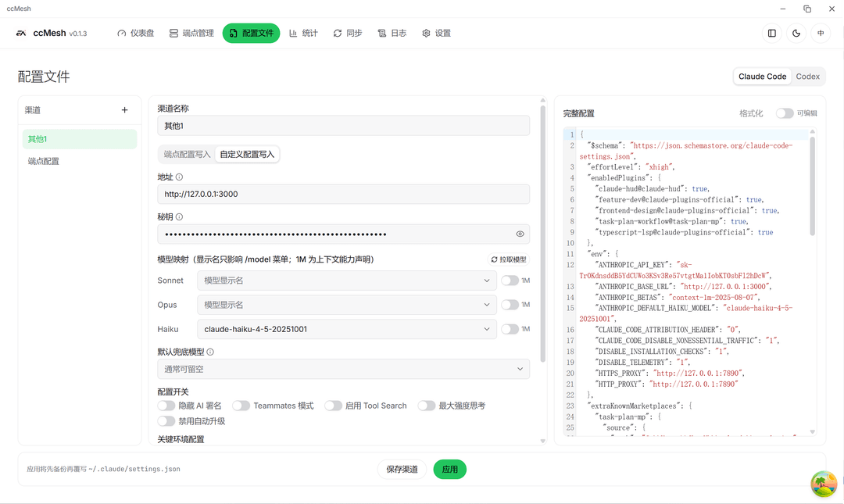Image resolution: width=844 pixels, height=504 pixels.
Task: Open the 端点管理 tab
Action: click(191, 34)
